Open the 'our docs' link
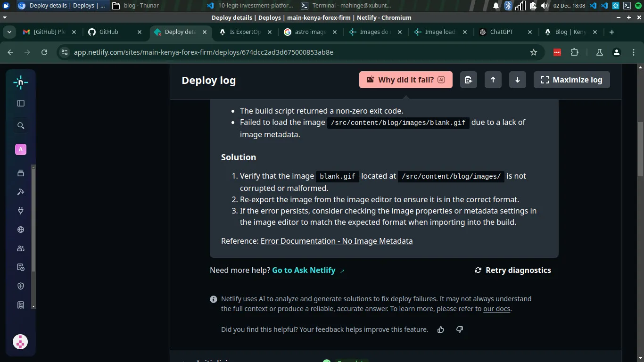This screenshot has height=362, width=644. coord(497,309)
